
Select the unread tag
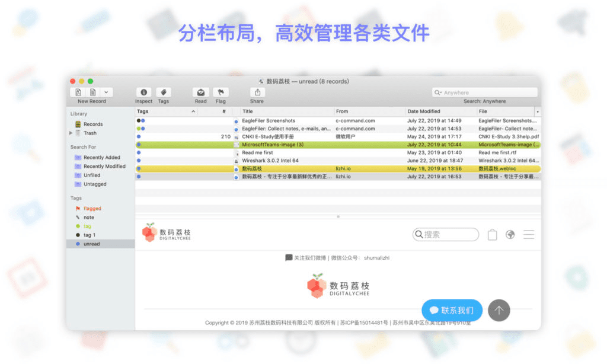[x=100, y=244]
